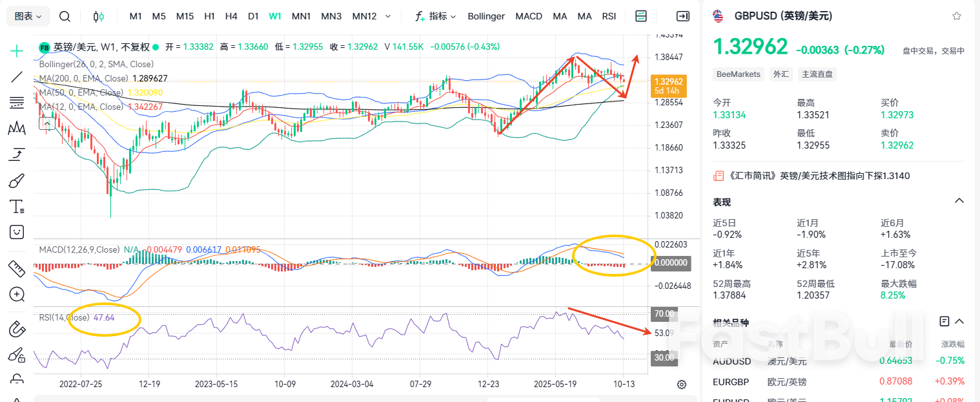Open the search symbol magnifier icon

65,16
